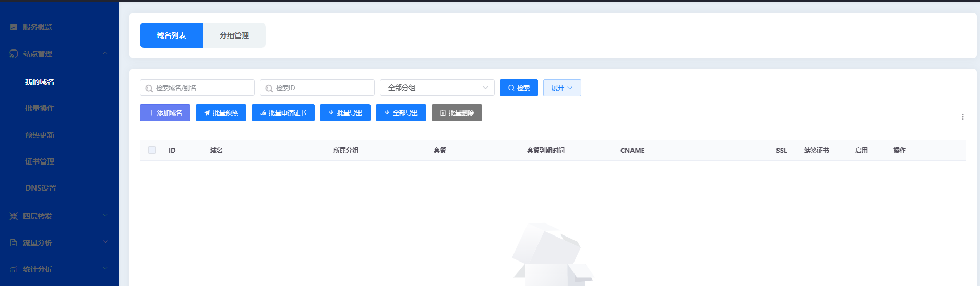Open 证书管理 in the sidebar
This screenshot has width=980, height=286.
click(x=40, y=161)
